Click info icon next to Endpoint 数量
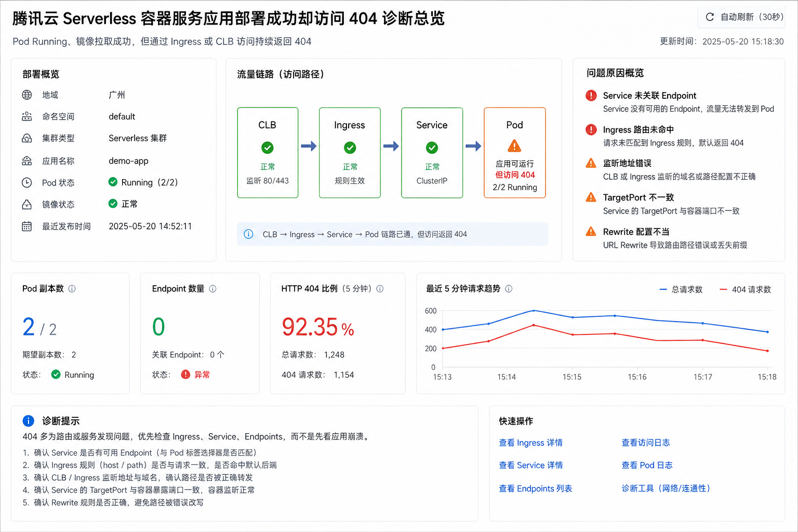 [x=212, y=289]
